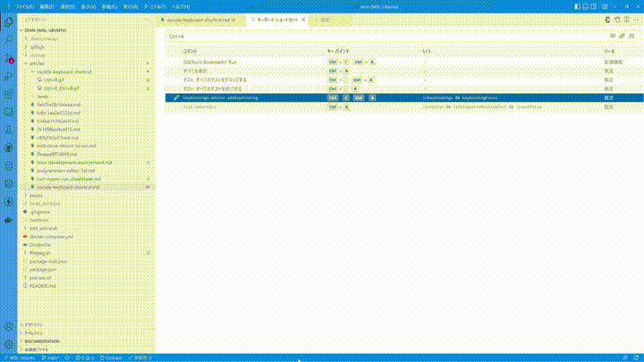Open the database cylinder icon in activity bar
The image size is (644, 362).
click(9, 166)
